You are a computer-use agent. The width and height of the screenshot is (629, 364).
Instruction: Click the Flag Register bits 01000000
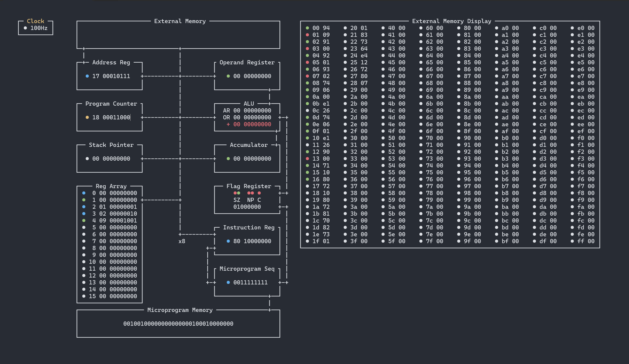tap(247, 207)
